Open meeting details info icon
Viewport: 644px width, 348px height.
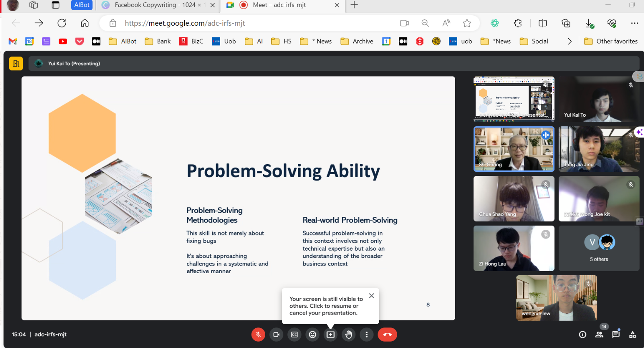(582, 334)
